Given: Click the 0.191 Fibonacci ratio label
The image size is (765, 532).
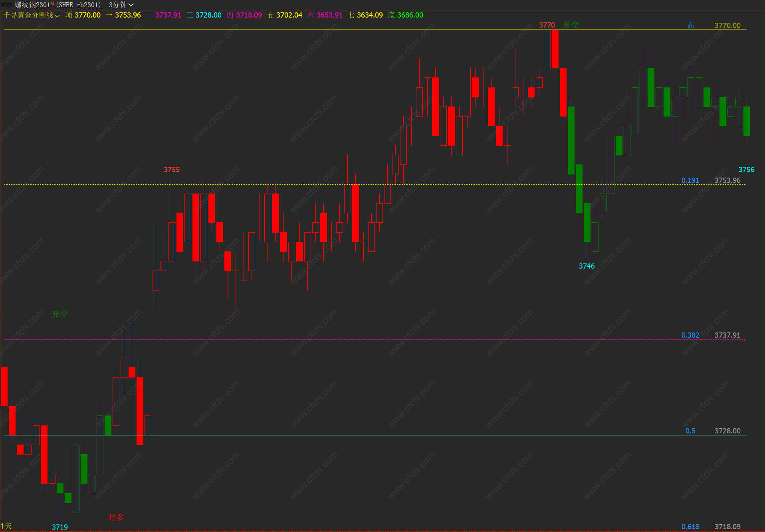Looking at the screenshot, I should (x=690, y=180).
